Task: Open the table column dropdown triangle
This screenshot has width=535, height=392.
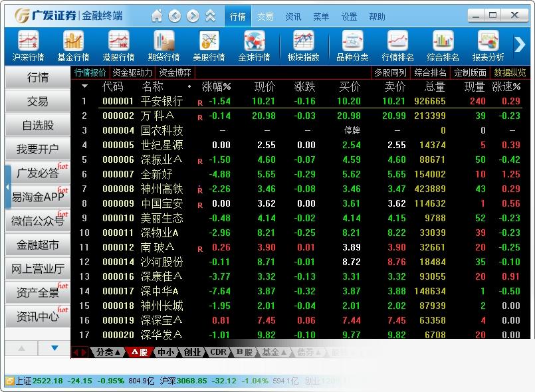Action: (84, 86)
